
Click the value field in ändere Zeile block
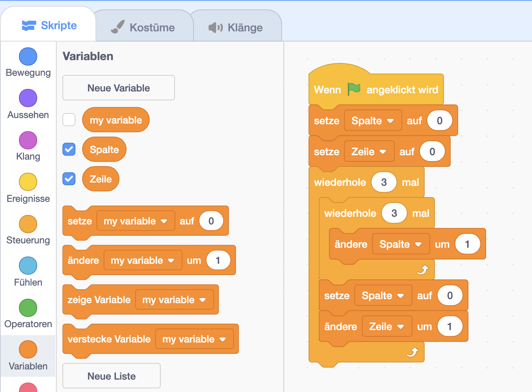(450, 326)
